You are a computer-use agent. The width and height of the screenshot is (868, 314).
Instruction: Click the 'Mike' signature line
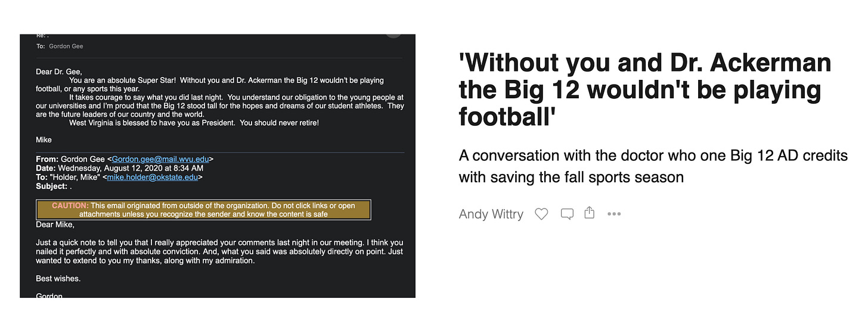pyautogui.click(x=44, y=140)
